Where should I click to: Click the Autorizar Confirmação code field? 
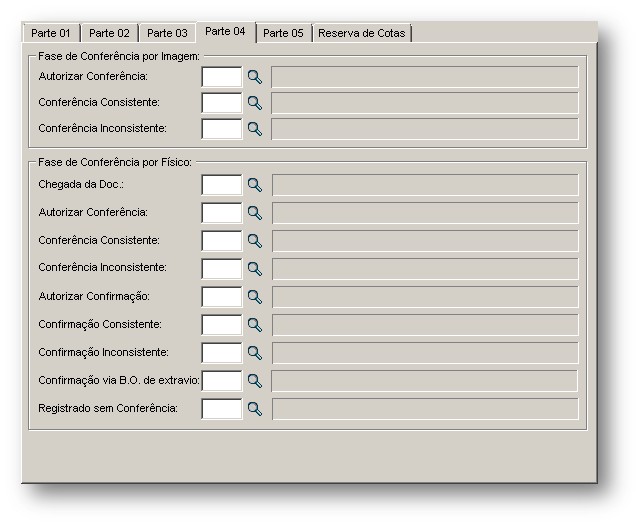point(222,297)
